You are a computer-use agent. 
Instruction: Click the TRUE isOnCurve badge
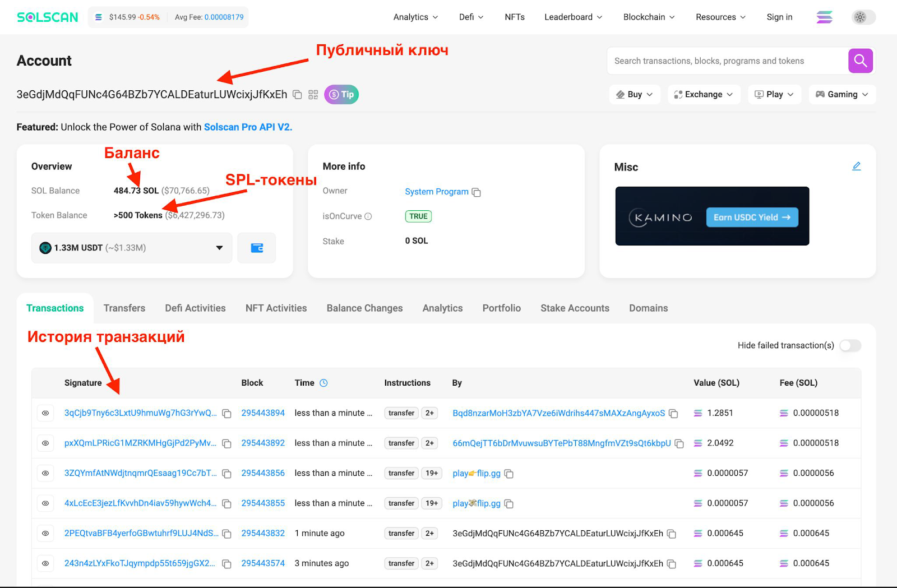418,216
